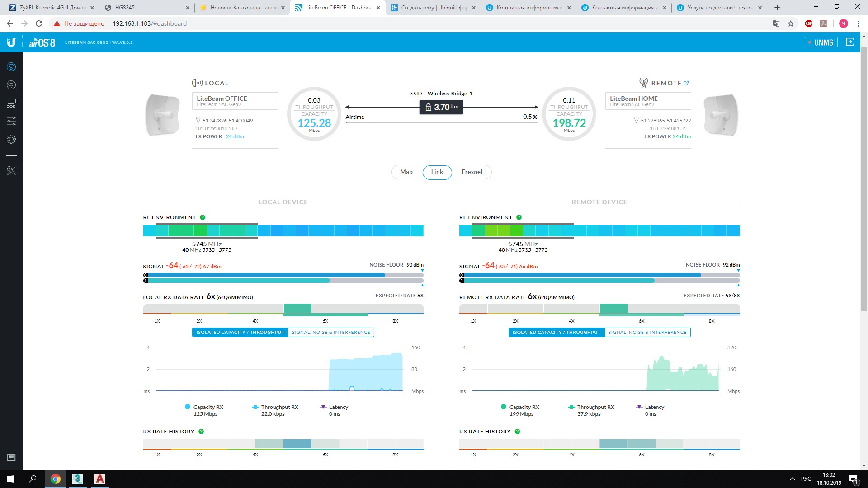This screenshot has height=488, width=868.
Task: Click the logout icon in airOS header
Action: pos(850,42)
